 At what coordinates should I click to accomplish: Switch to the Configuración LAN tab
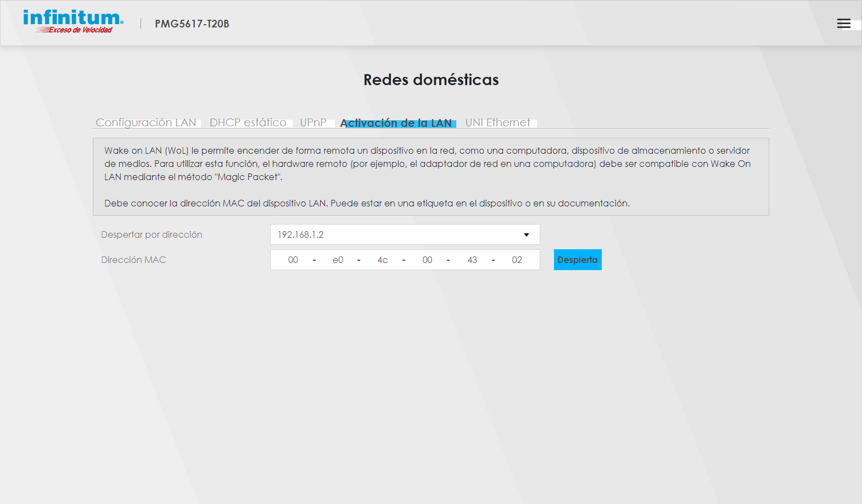[146, 122]
